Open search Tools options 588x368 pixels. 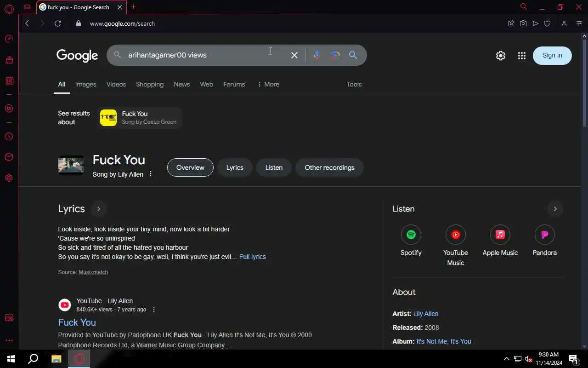[354, 84]
